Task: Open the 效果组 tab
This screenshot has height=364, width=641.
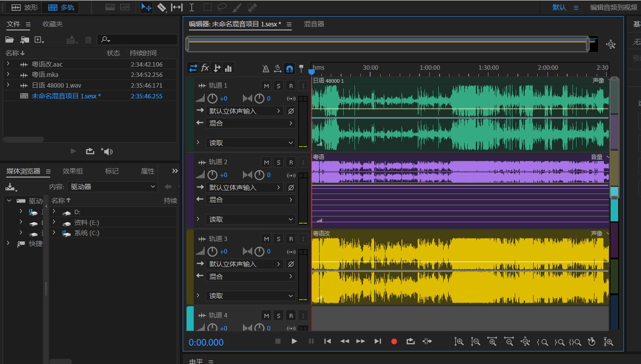Action: point(73,171)
